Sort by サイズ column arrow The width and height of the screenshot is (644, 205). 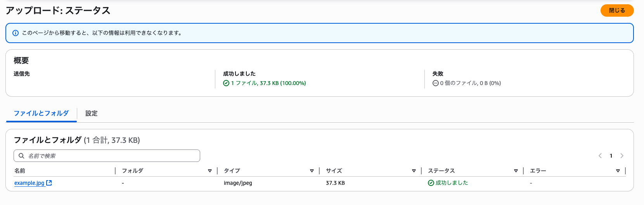(414, 171)
